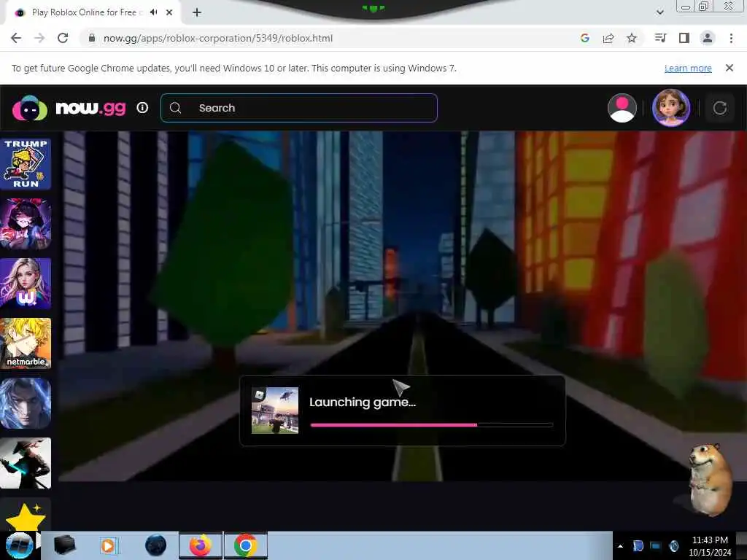
Task: Go forward with the browser forward arrow
Action: click(39, 38)
